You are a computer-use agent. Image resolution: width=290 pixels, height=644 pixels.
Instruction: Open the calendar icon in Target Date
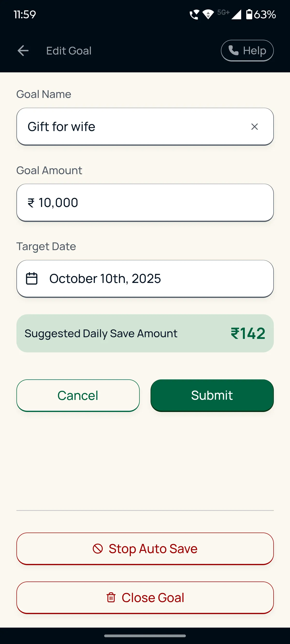pyautogui.click(x=32, y=279)
